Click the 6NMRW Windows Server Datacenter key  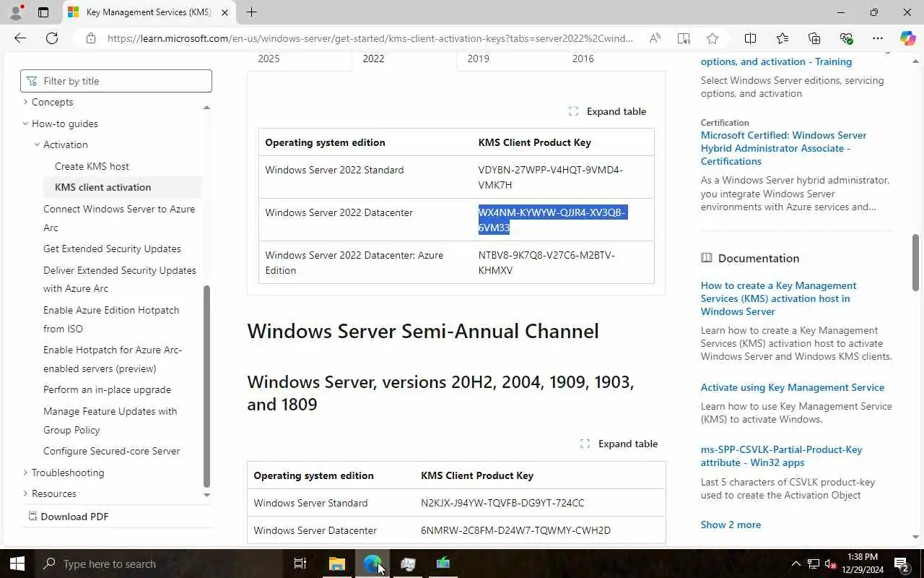pyautogui.click(x=515, y=530)
